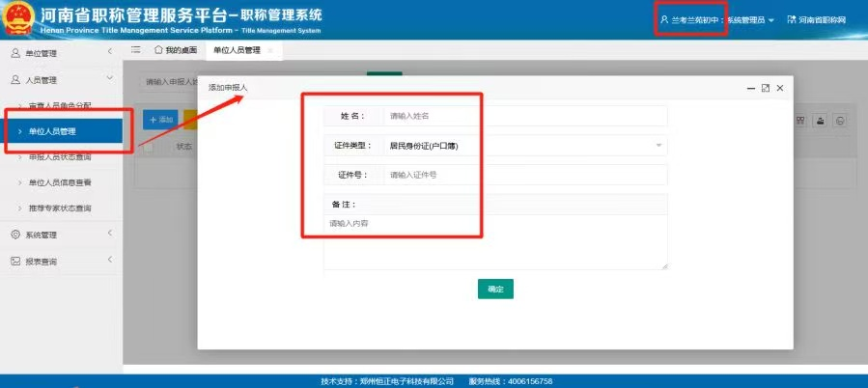
Task: Close the 单位人员管理 tab
Action: [x=270, y=50]
